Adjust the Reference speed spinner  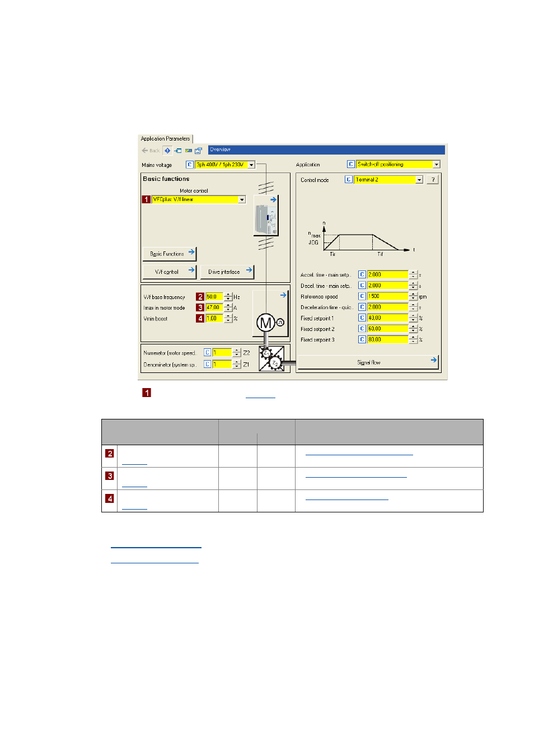[x=414, y=296]
